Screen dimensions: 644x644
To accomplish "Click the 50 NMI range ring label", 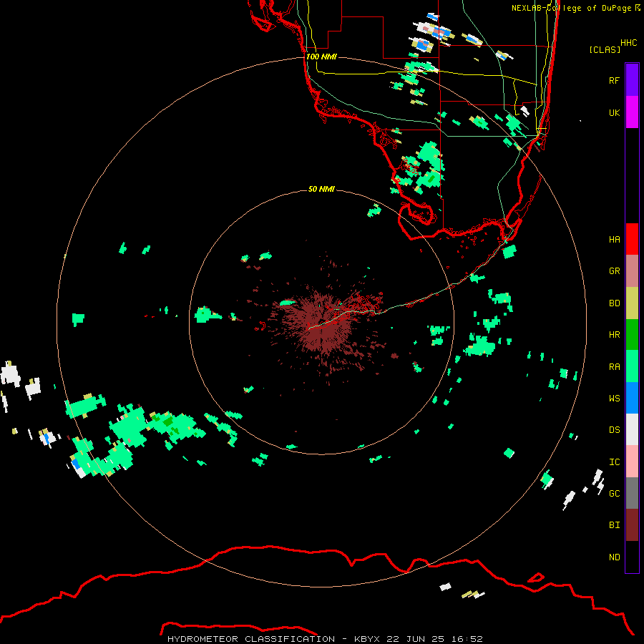I will [x=321, y=189].
